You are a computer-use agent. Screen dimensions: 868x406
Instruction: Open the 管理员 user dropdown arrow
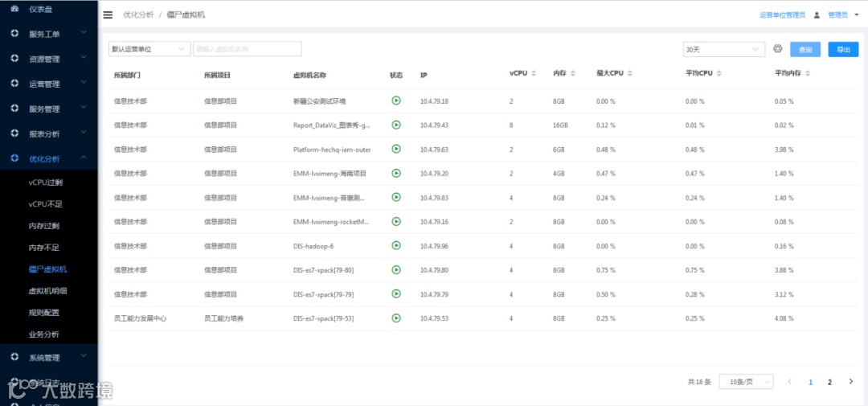[x=857, y=15]
